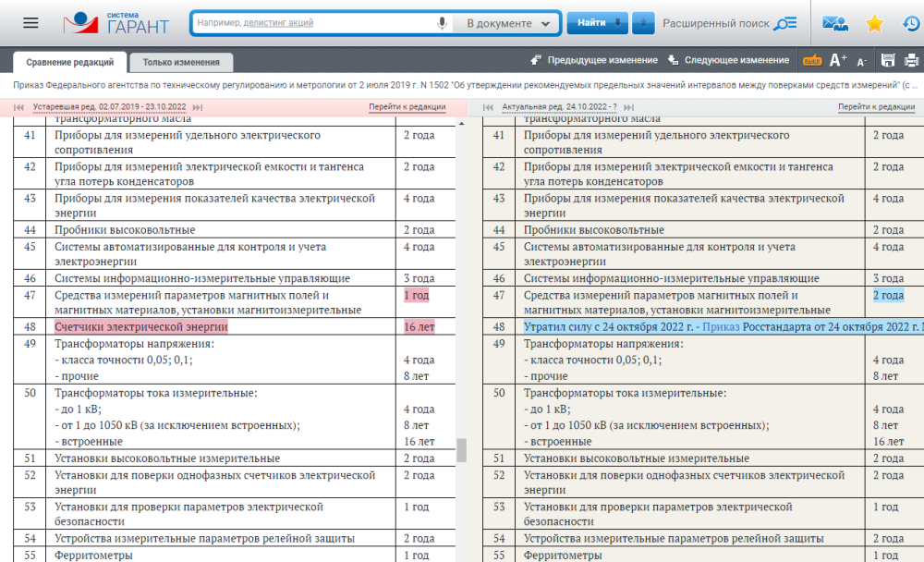
Task: Click the Garant system logo
Action: [x=116, y=23]
